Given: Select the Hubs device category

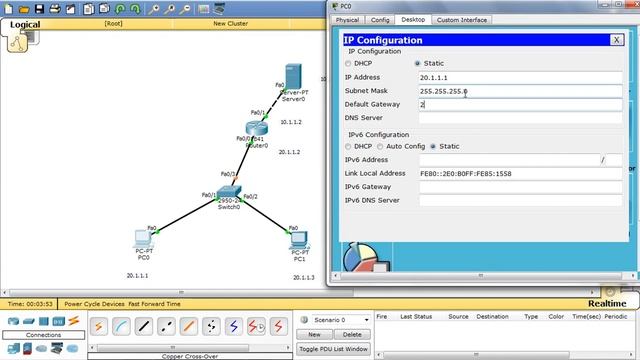Looking at the screenshot, I should click(44, 321).
